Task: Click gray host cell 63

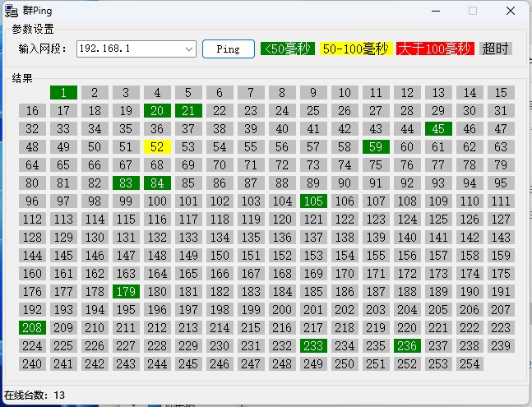Action: [501, 147]
